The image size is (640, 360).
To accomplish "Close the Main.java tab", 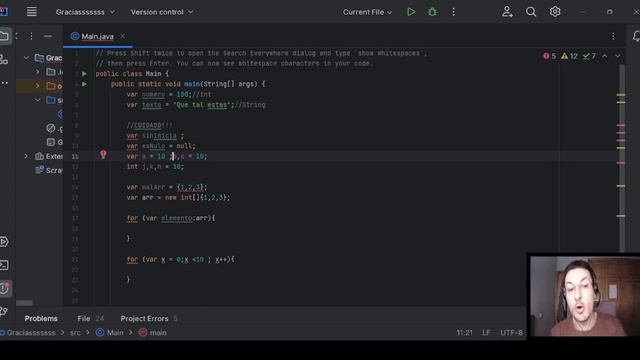I will [122, 36].
